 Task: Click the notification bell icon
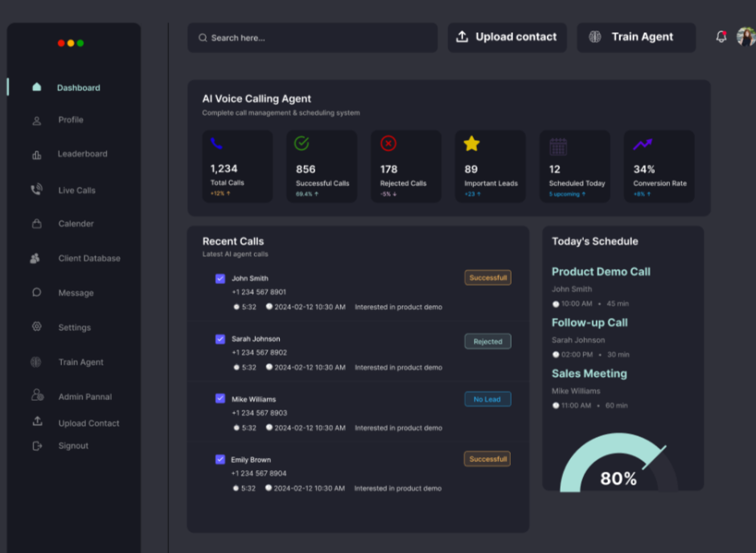[x=721, y=37]
